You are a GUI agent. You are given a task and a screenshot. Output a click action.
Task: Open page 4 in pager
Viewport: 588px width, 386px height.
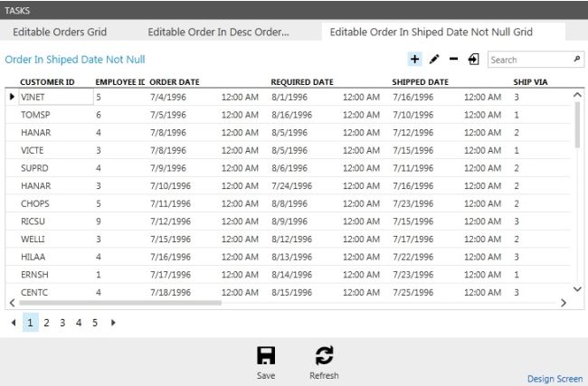(79, 323)
